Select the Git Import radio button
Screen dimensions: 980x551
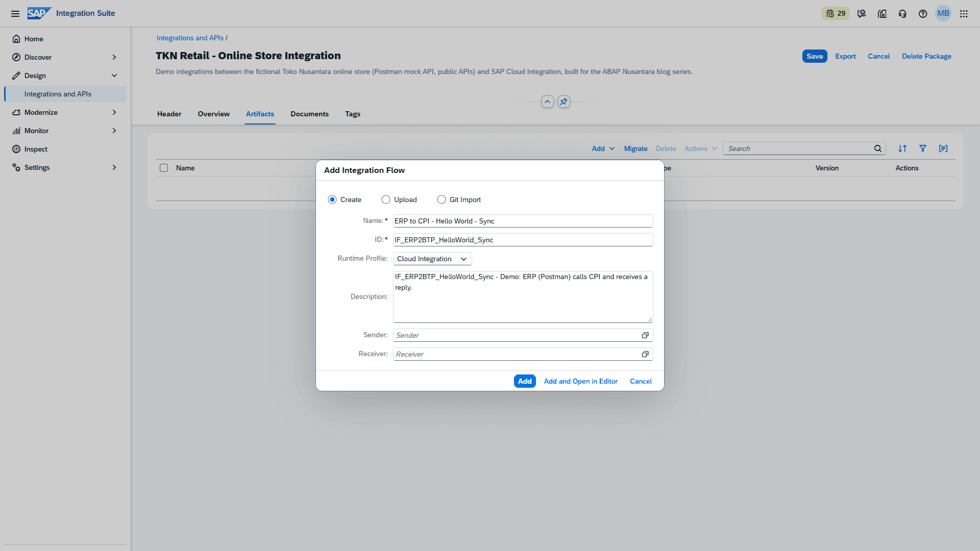(x=442, y=199)
